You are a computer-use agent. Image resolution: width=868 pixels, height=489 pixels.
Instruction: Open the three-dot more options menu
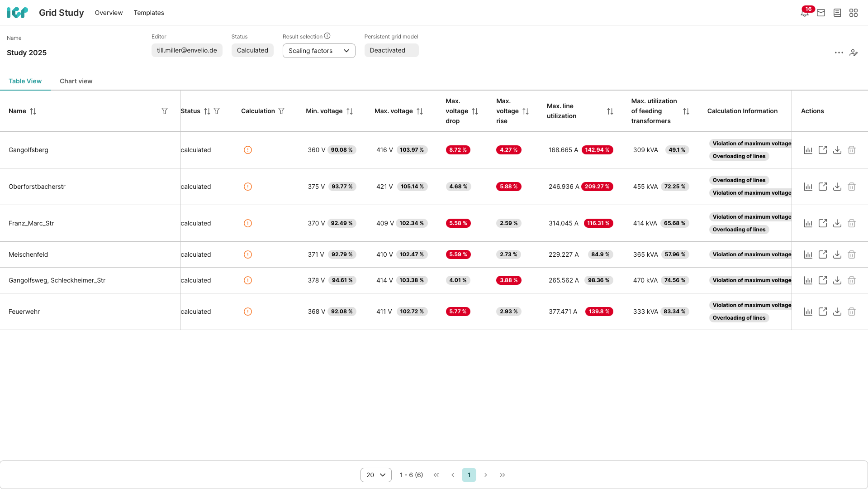839,53
